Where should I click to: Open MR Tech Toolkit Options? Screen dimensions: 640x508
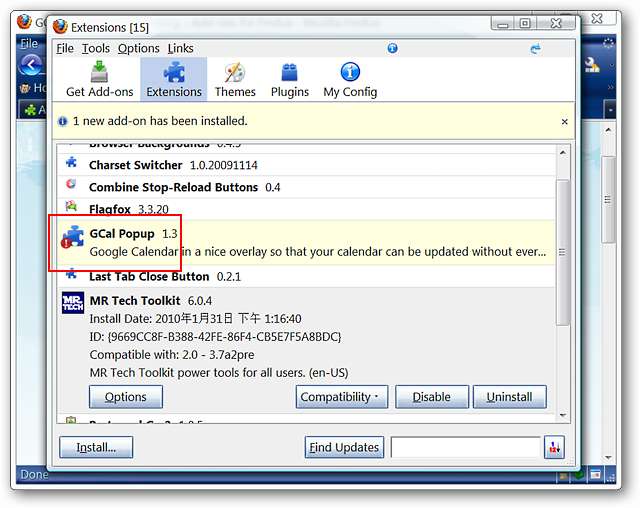[126, 397]
